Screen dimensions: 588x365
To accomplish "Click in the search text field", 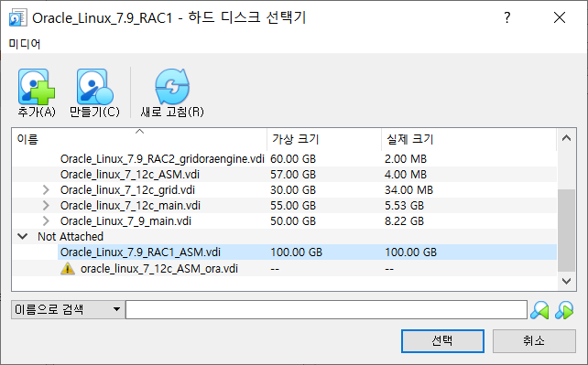I will point(326,309).
